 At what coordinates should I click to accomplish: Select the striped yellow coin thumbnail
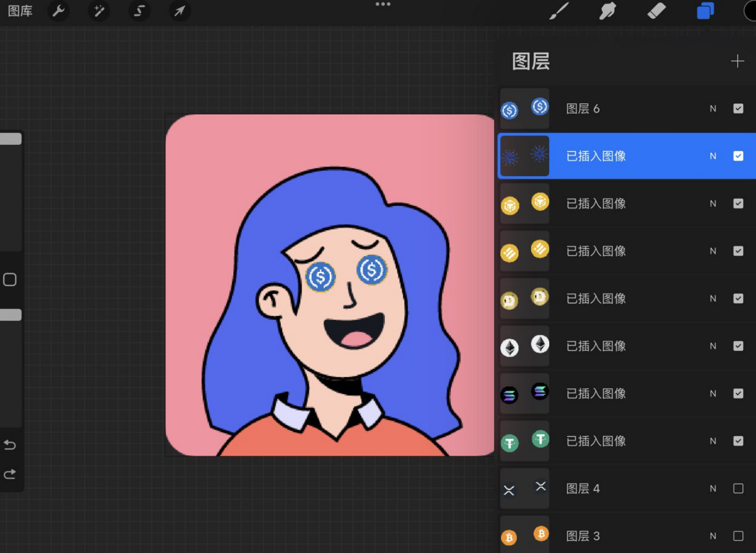[x=525, y=251]
